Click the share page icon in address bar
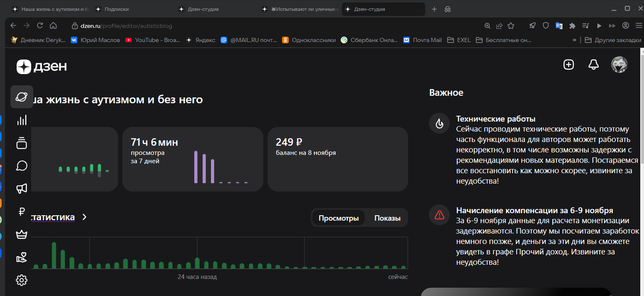Screen dimensions: 644x296 coord(499,26)
